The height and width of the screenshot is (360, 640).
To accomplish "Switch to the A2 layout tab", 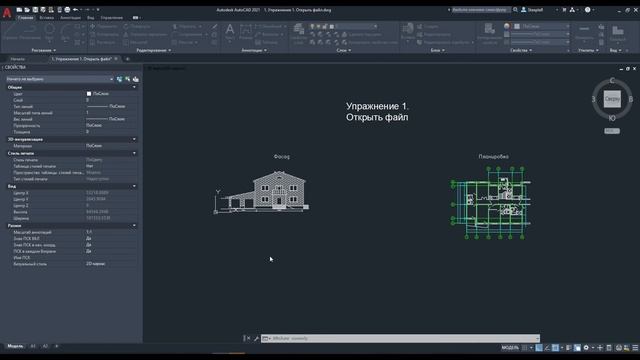I will point(45,346).
